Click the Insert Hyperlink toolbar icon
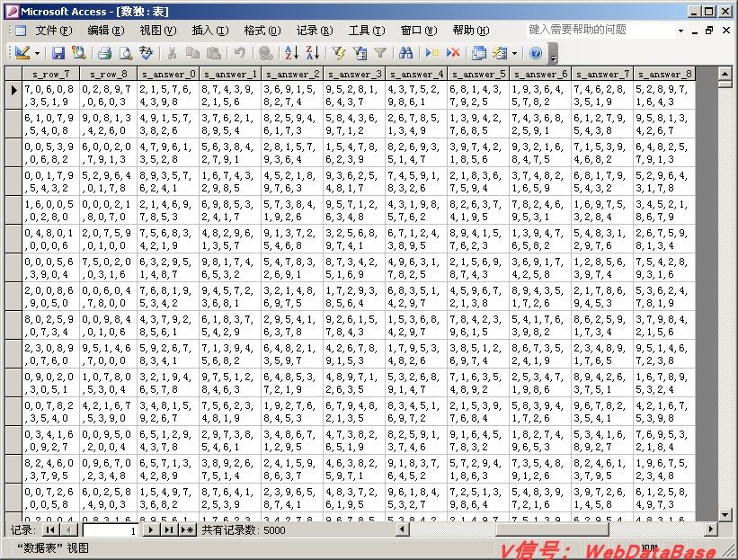The image size is (738, 560). point(266,53)
